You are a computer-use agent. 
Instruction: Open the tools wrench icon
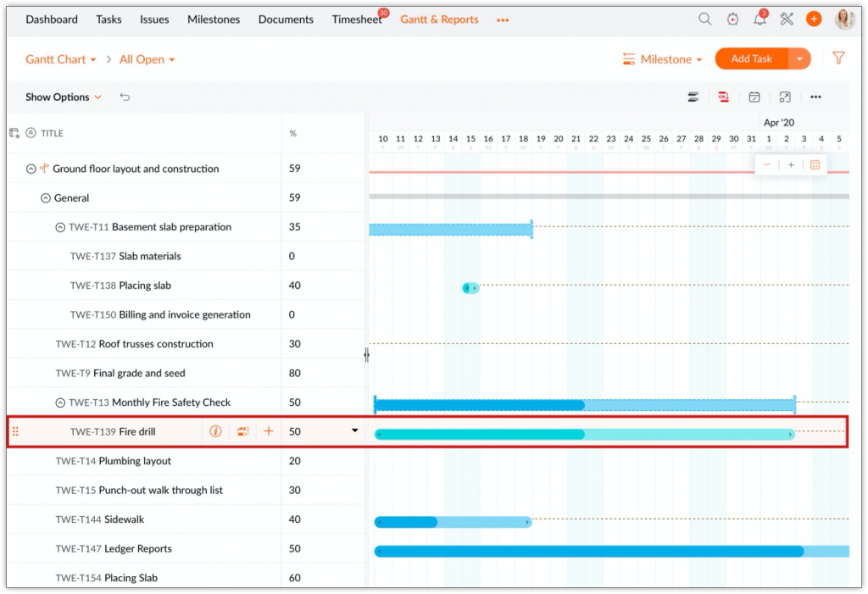pyautogui.click(x=786, y=18)
